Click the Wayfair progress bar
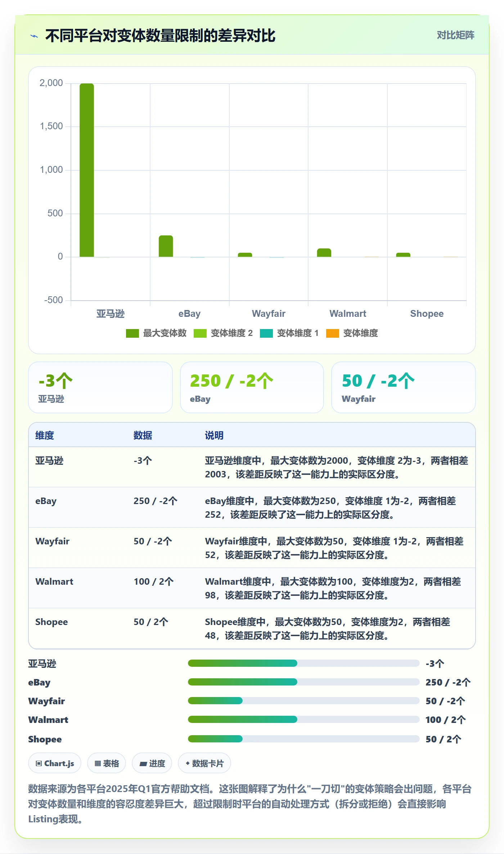Screen dimensions: 504x854 [303, 701]
